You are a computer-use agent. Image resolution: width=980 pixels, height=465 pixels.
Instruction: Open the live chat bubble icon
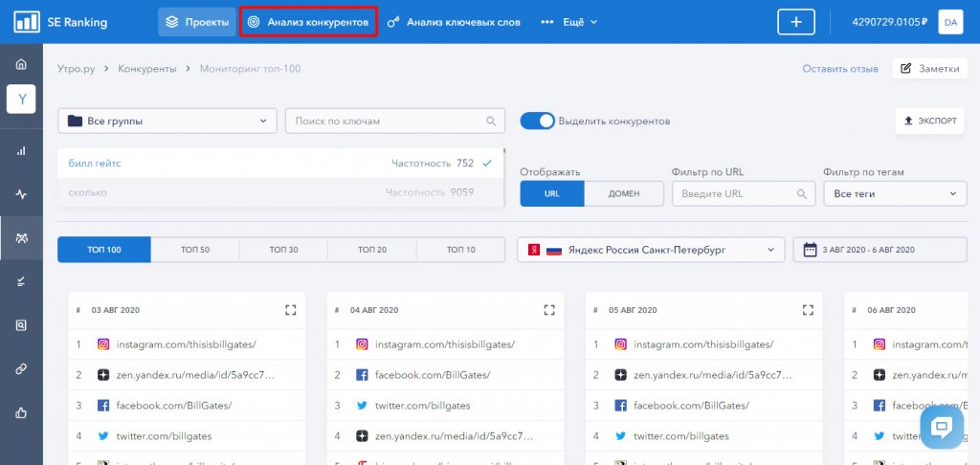941,427
